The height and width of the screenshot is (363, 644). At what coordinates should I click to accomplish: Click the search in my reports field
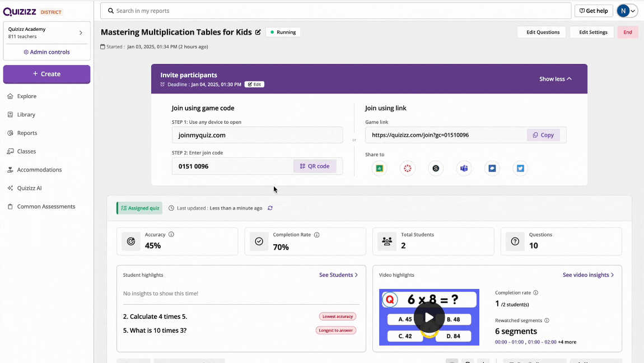[335, 11]
